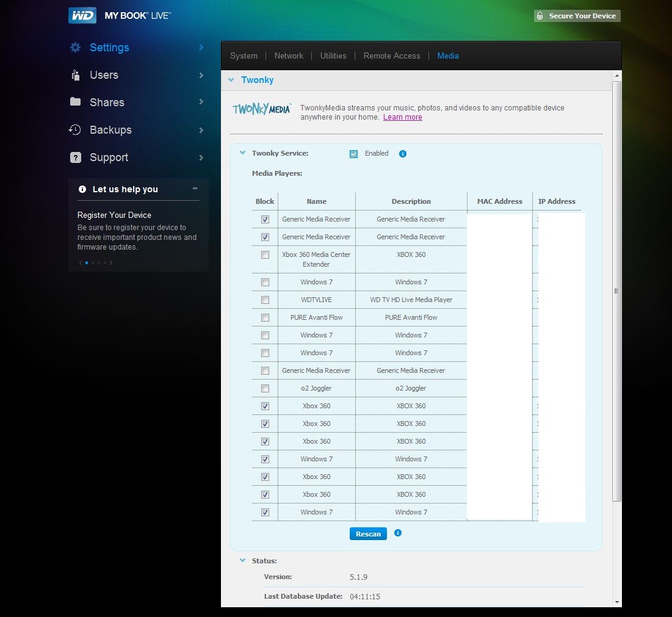672x617 pixels.
Task: Block the unchecked Generic Media Receiver row
Action: [x=266, y=370]
